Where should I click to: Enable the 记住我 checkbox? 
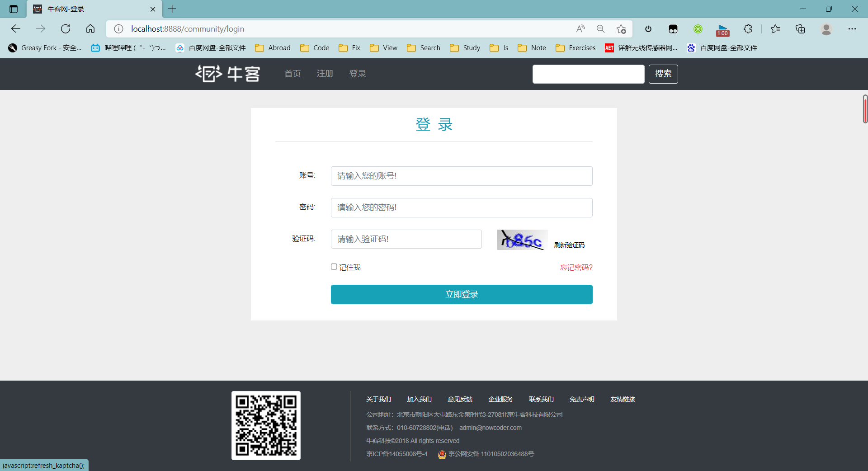[x=334, y=267]
